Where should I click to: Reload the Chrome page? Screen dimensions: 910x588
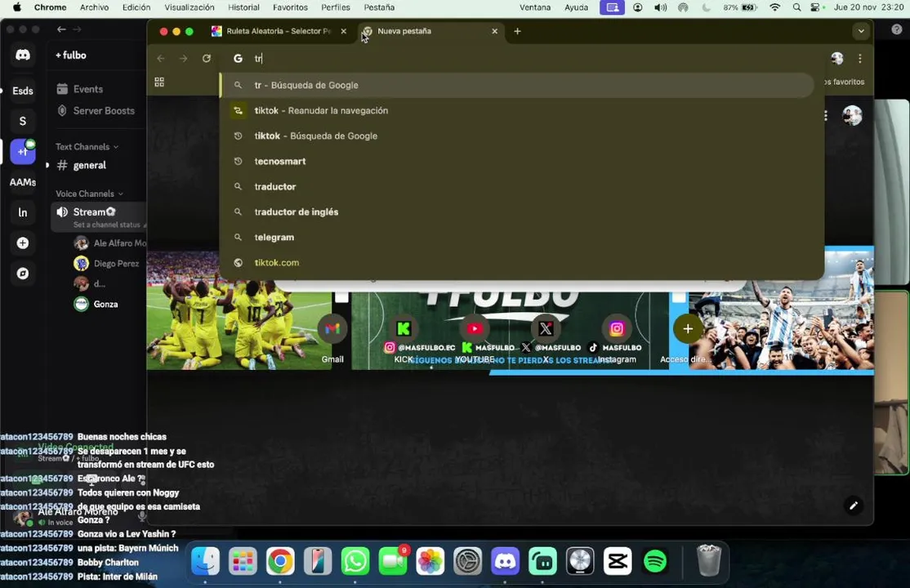[x=206, y=59]
